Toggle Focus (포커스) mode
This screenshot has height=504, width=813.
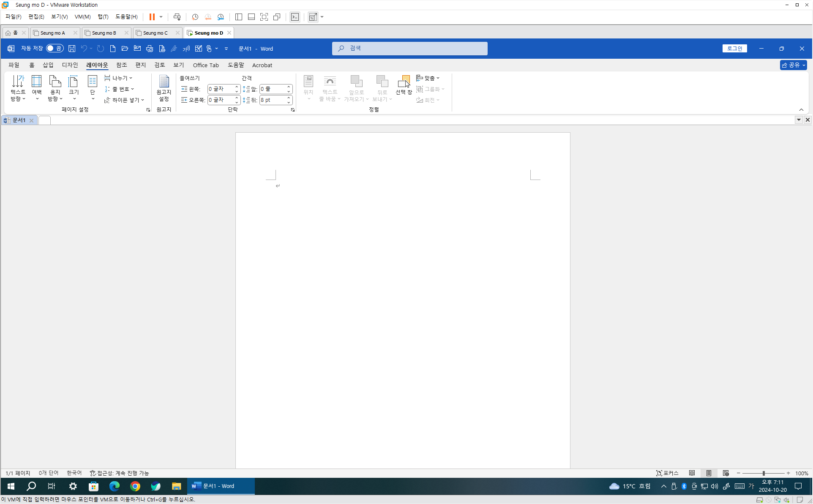point(667,473)
